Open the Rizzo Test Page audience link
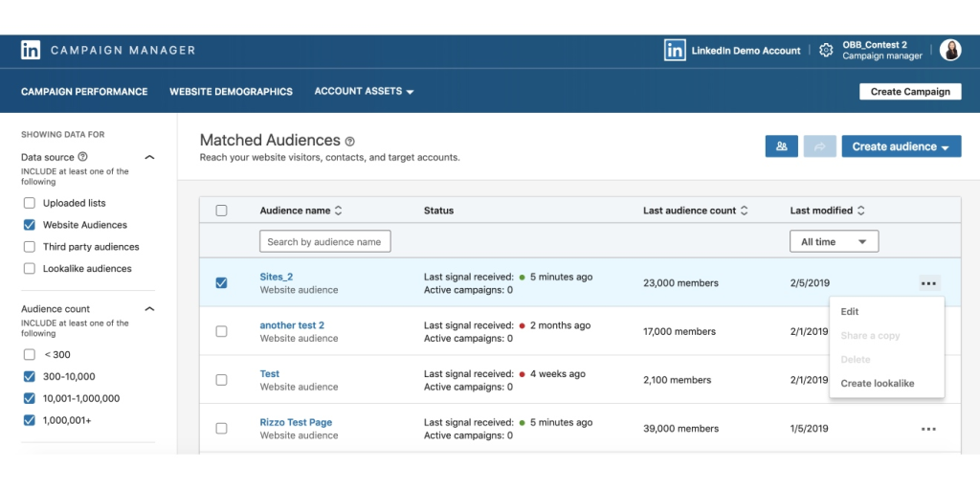 [x=296, y=422]
